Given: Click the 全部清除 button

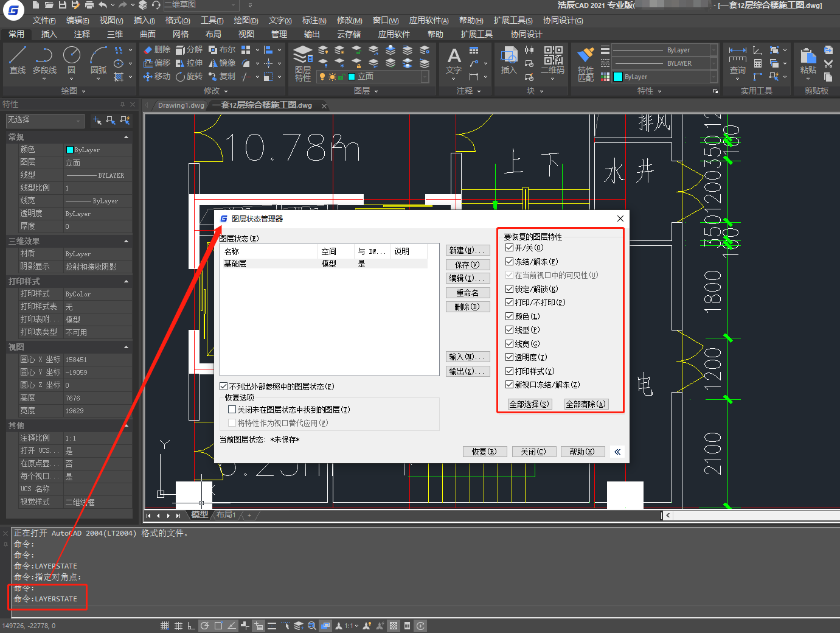Looking at the screenshot, I should click(x=585, y=404).
